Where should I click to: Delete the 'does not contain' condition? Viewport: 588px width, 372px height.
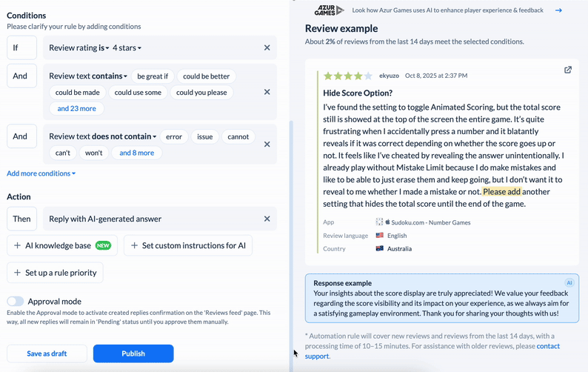click(267, 145)
